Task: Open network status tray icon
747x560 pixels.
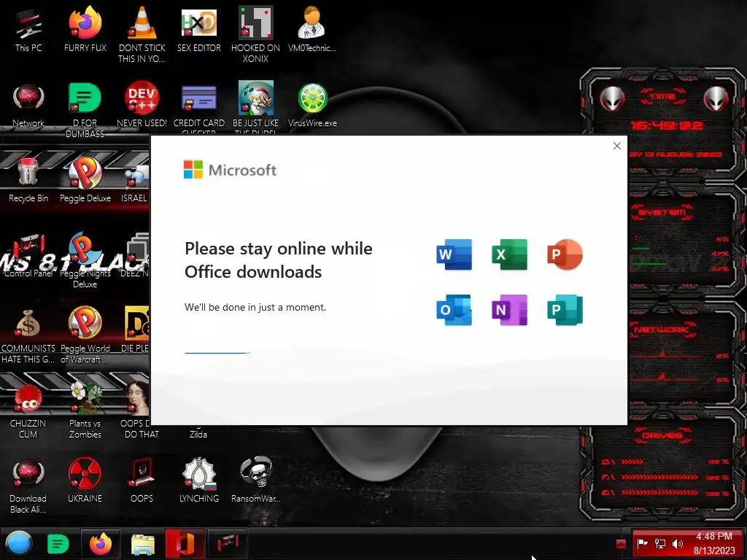Action: click(659, 543)
